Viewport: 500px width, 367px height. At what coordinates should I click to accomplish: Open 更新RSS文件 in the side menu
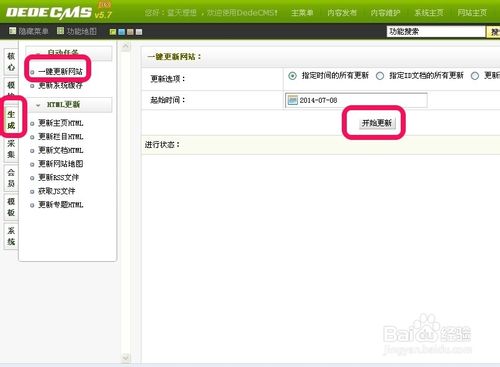pyautogui.click(x=58, y=177)
